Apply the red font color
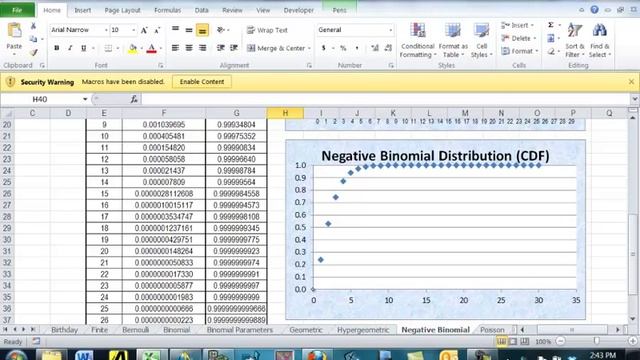The image size is (640, 360). (x=151, y=49)
